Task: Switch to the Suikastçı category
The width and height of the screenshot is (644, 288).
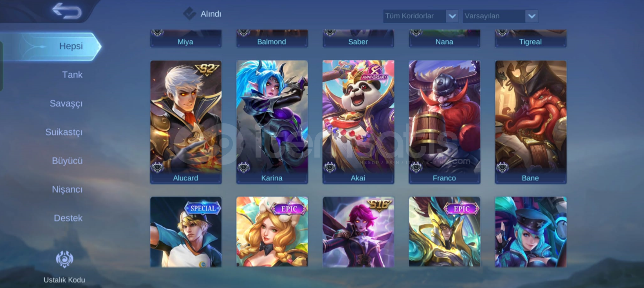Action: click(x=64, y=132)
